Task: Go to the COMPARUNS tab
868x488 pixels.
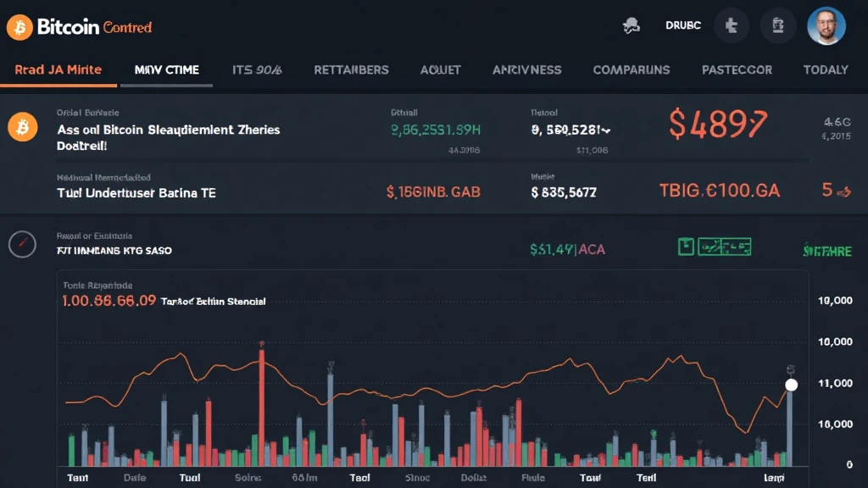Action: coord(631,69)
